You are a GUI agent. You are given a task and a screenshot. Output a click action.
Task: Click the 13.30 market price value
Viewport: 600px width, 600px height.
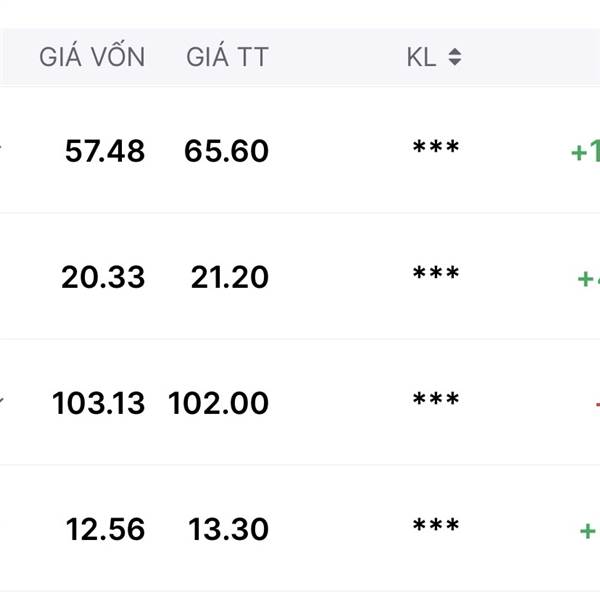pos(228,530)
